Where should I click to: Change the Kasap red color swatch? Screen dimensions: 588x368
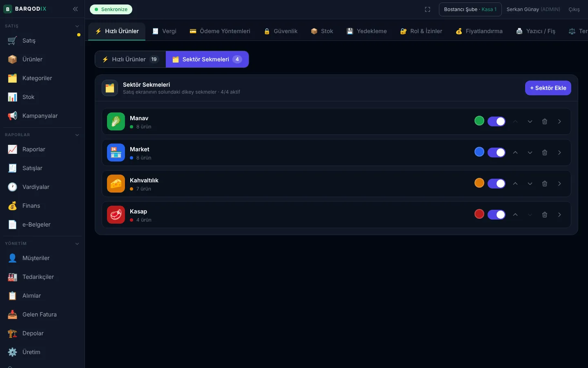[479, 214]
